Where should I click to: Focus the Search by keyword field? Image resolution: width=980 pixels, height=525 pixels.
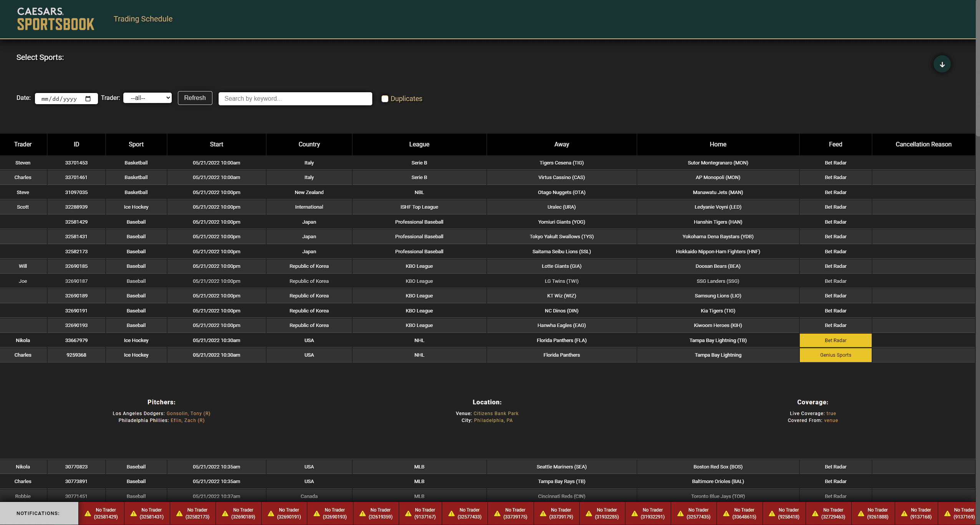295,98
